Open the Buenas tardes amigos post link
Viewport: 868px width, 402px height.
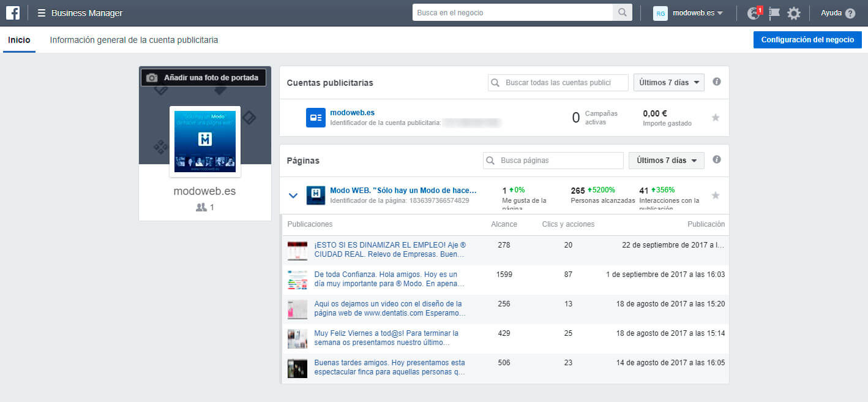point(389,367)
